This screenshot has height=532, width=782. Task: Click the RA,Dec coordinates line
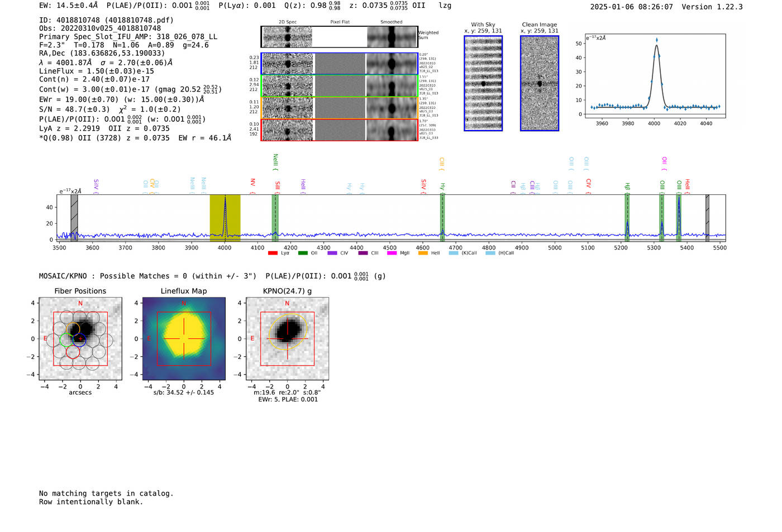point(102,54)
